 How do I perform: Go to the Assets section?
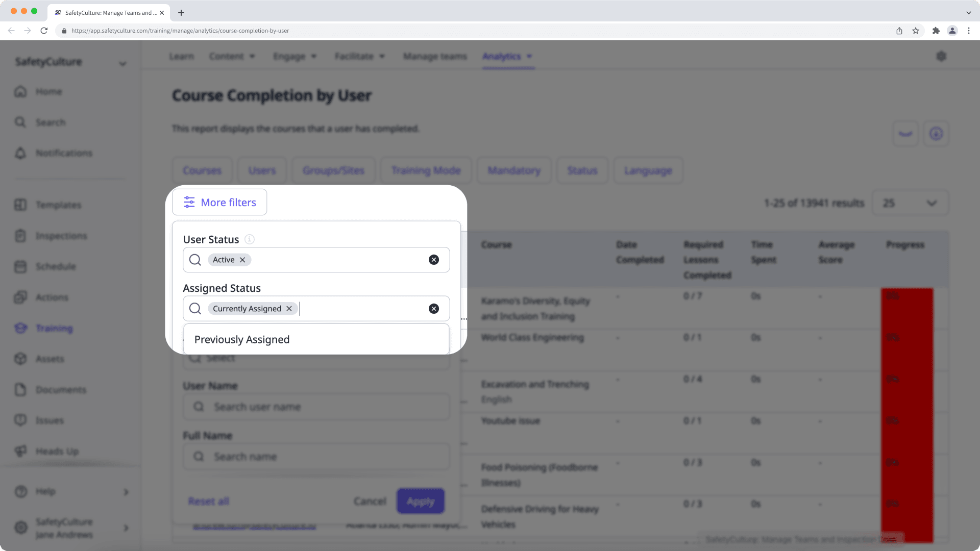click(x=50, y=358)
